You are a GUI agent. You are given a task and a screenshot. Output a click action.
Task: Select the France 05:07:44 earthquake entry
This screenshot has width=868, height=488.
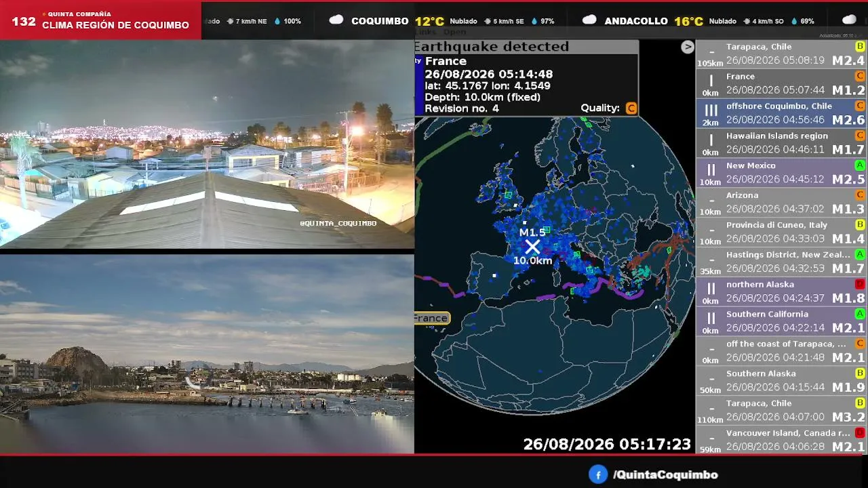[781, 84]
